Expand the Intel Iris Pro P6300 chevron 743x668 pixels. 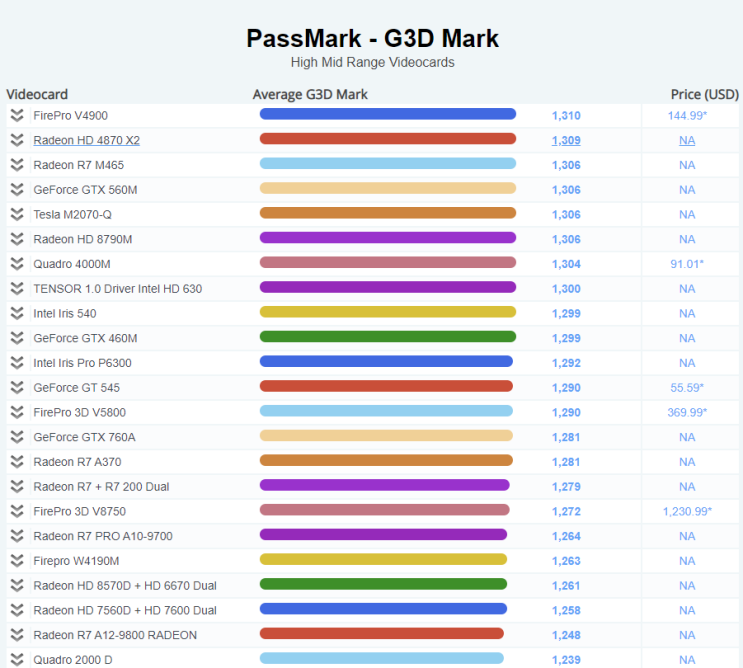[x=17, y=363]
